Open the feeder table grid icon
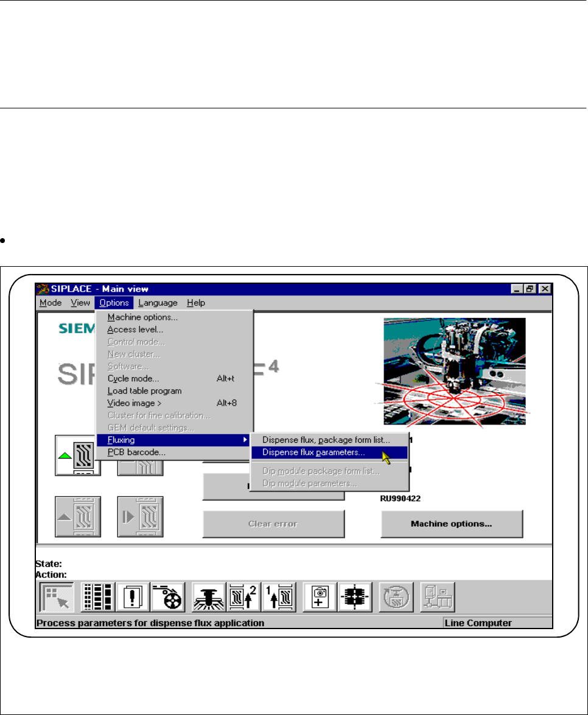 pyautogui.click(x=97, y=597)
